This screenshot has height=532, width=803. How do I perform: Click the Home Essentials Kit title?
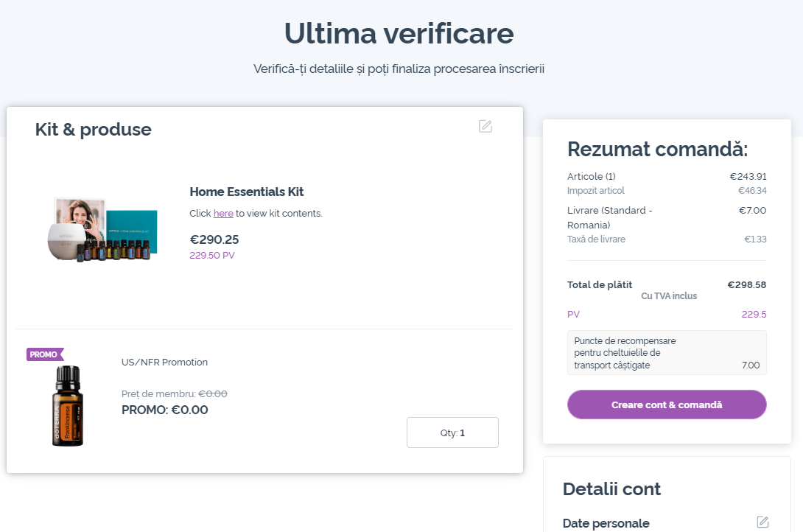246,192
